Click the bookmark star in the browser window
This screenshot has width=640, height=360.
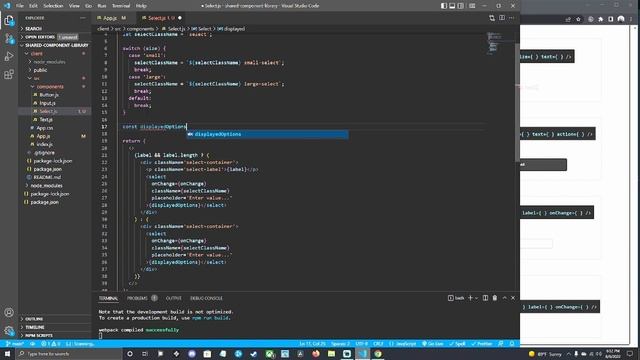(x=578, y=19)
